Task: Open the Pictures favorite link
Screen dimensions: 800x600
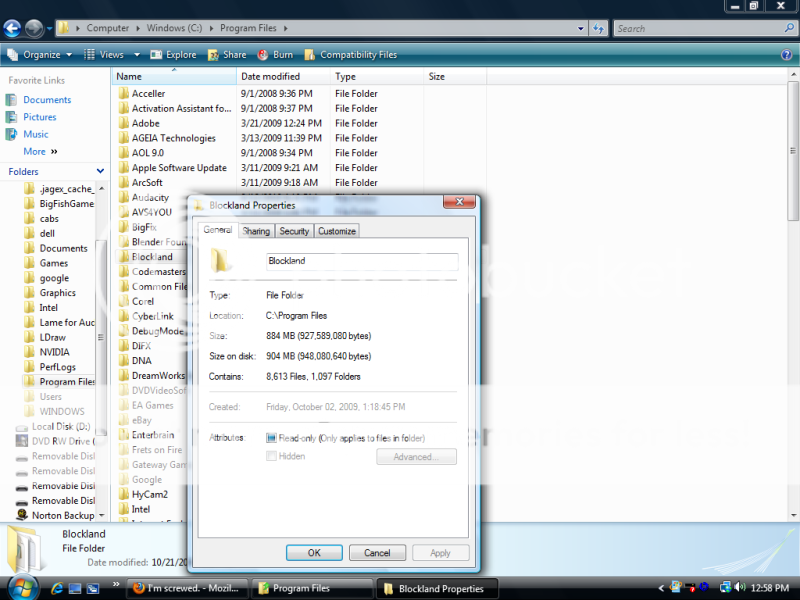Action: [40, 117]
